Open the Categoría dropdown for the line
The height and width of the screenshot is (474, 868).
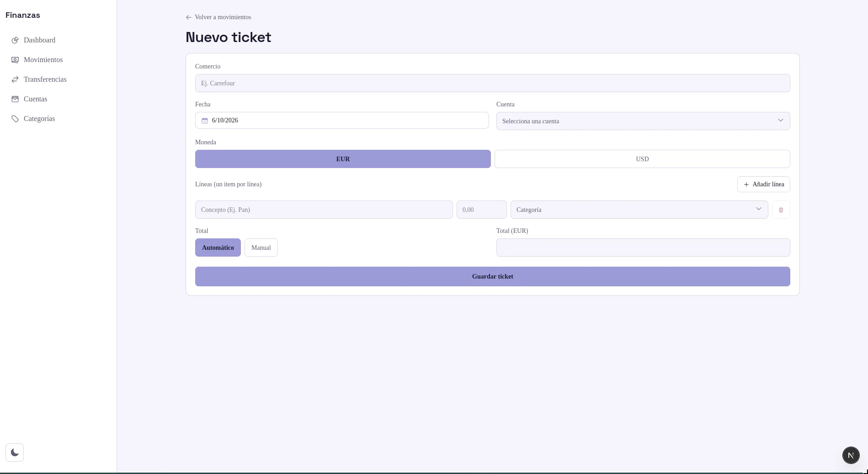[x=639, y=210]
